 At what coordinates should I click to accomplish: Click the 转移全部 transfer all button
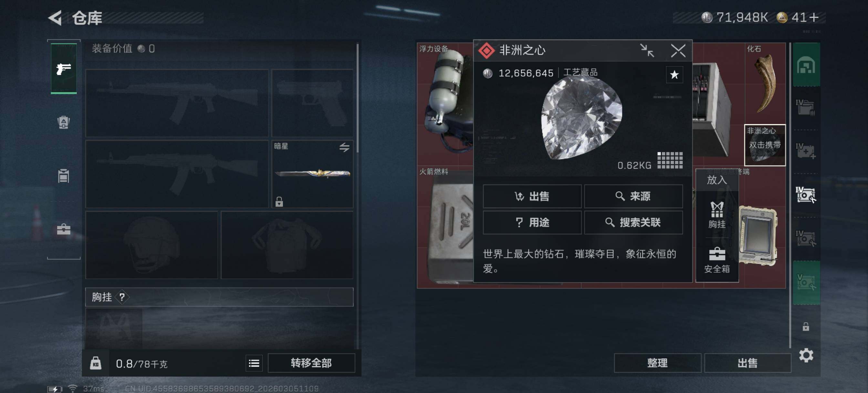(311, 363)
